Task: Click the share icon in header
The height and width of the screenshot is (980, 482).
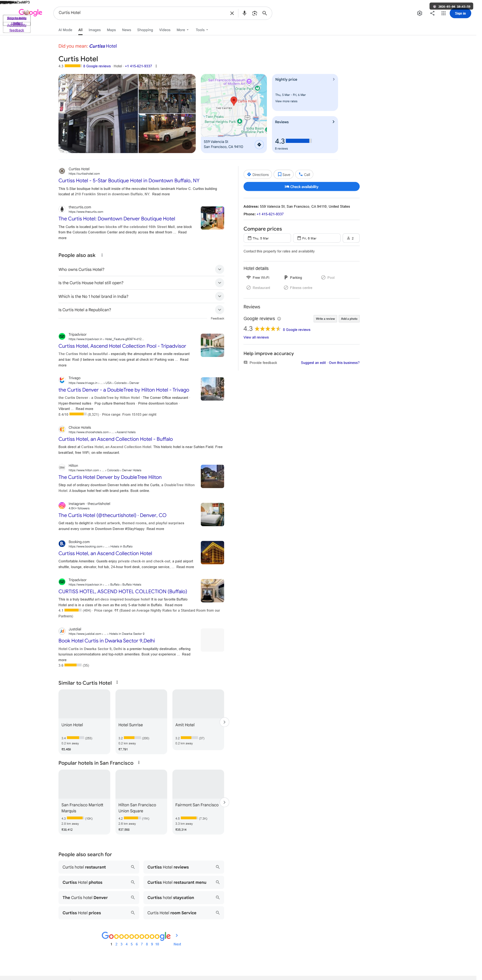Action: coord(432,13)
